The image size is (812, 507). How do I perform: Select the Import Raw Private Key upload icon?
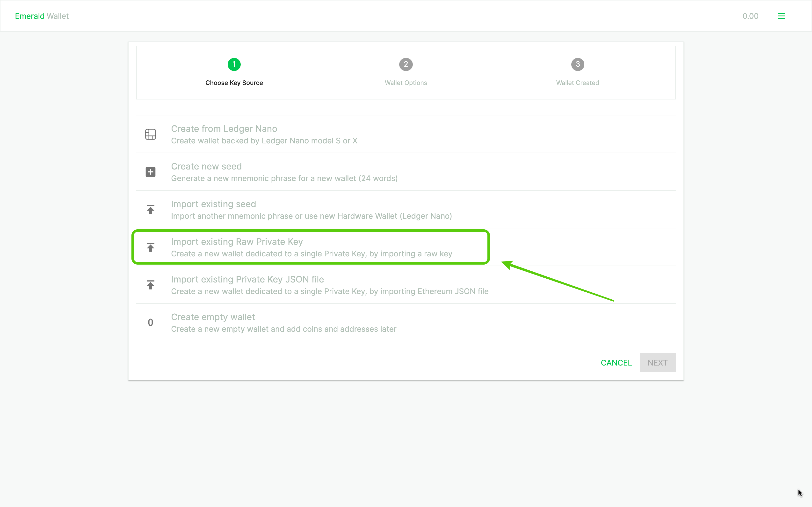tap(151, 247)
